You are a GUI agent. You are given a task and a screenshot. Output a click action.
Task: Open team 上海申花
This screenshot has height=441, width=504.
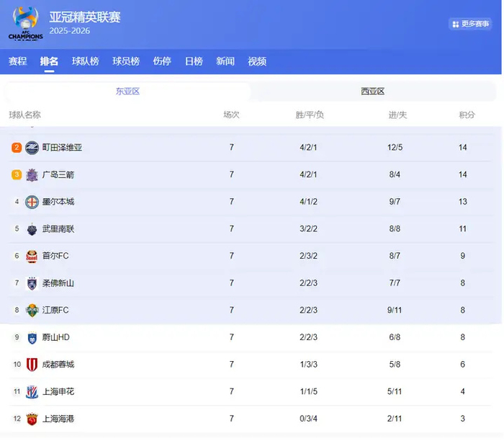coord(58,391)
